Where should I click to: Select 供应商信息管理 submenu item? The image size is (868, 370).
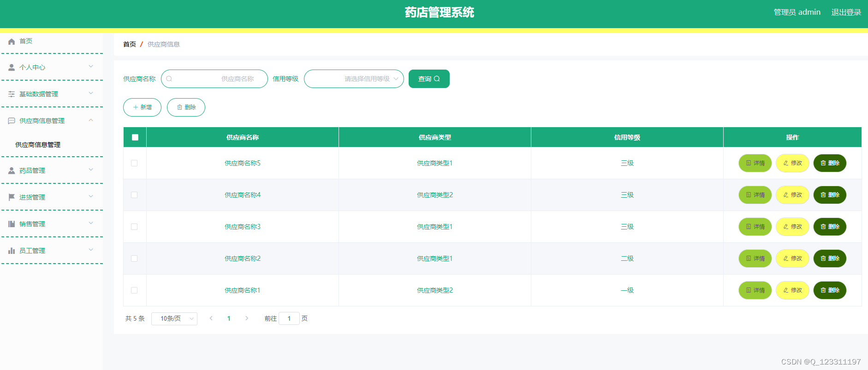(x=38, y=145)
